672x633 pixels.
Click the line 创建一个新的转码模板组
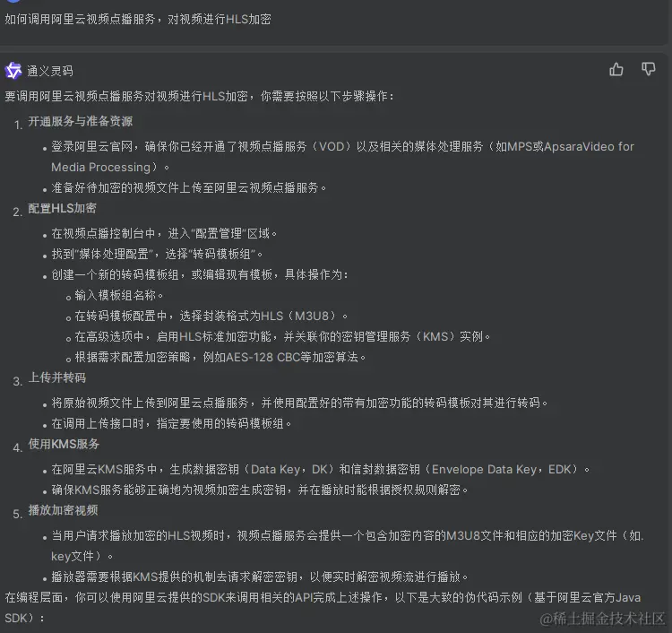pos(200,275)
